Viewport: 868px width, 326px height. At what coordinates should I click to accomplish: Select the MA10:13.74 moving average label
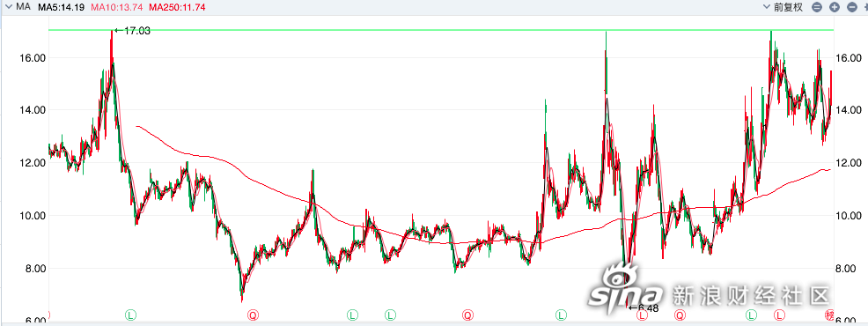coord(116,7)
